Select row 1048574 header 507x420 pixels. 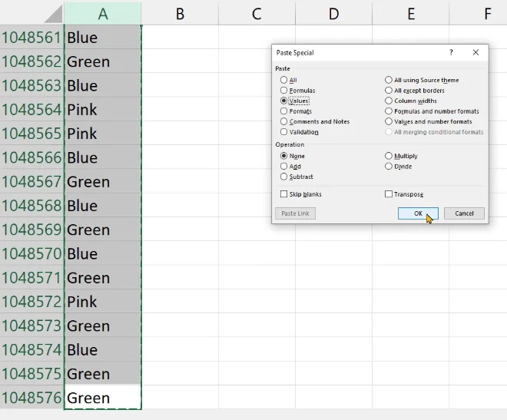tap(31, 349)
